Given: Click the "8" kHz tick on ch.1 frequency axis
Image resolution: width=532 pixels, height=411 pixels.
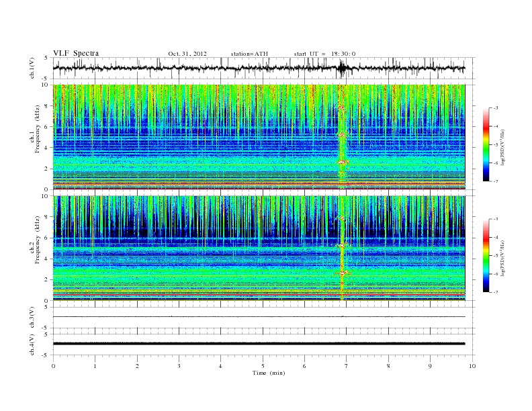Looking at the screenshot, I should (47, 106).
